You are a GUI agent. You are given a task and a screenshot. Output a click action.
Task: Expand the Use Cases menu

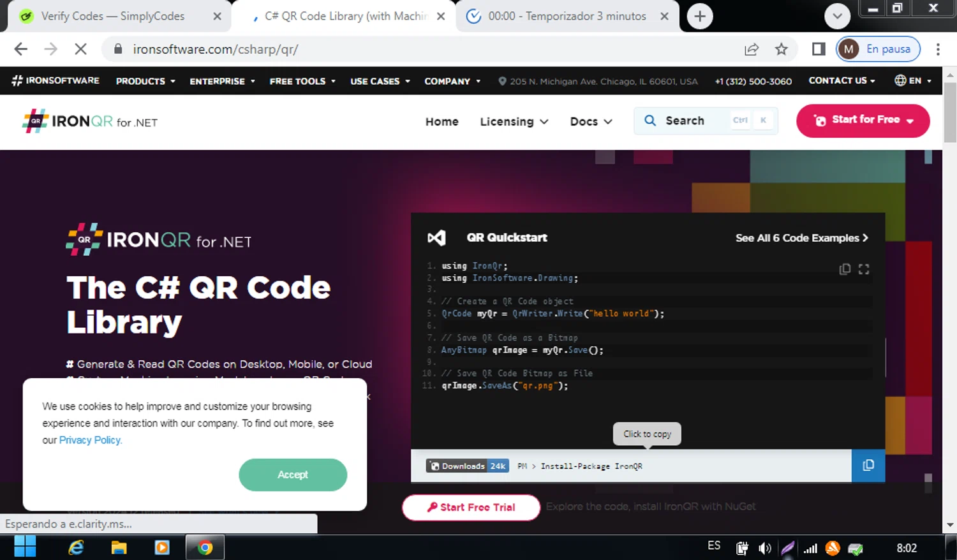[x=380, y=81]
